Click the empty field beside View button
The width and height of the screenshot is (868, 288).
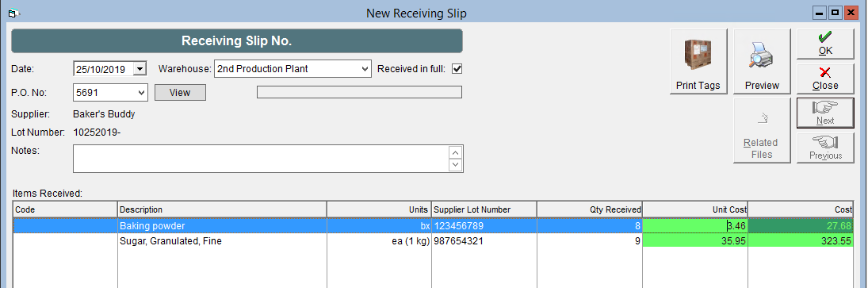tap(359, 93)
